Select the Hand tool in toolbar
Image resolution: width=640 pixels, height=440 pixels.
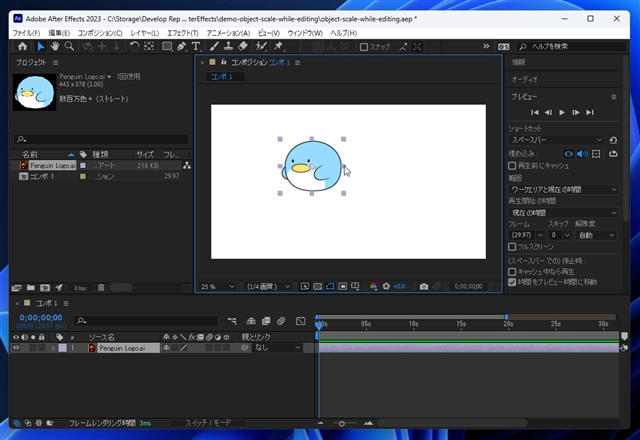tap(55, 46)
